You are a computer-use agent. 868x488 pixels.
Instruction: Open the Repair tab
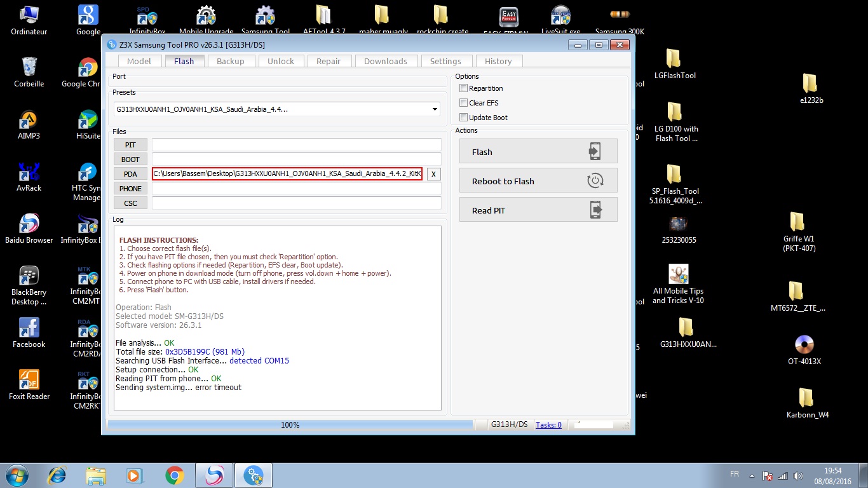point(329,61)
